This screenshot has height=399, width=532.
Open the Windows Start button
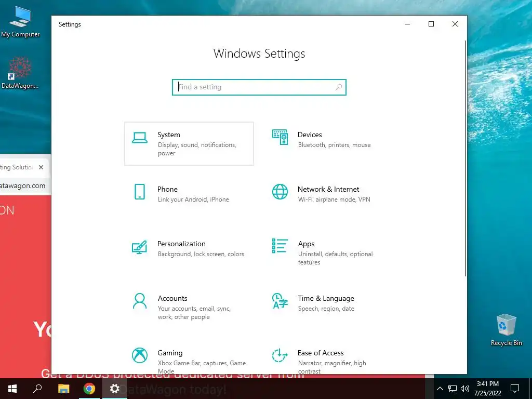click(12, 389)
